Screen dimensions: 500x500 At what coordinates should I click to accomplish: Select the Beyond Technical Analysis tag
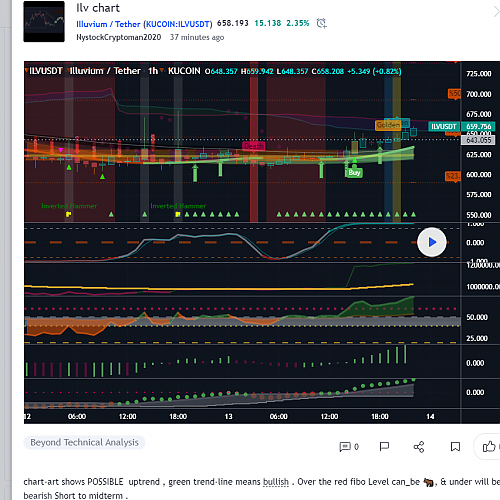[x=84, y=442]
